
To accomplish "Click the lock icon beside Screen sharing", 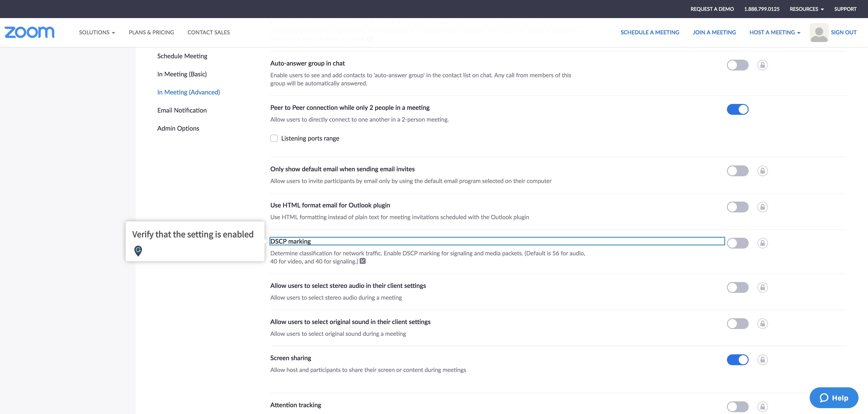I will (763, 360).
